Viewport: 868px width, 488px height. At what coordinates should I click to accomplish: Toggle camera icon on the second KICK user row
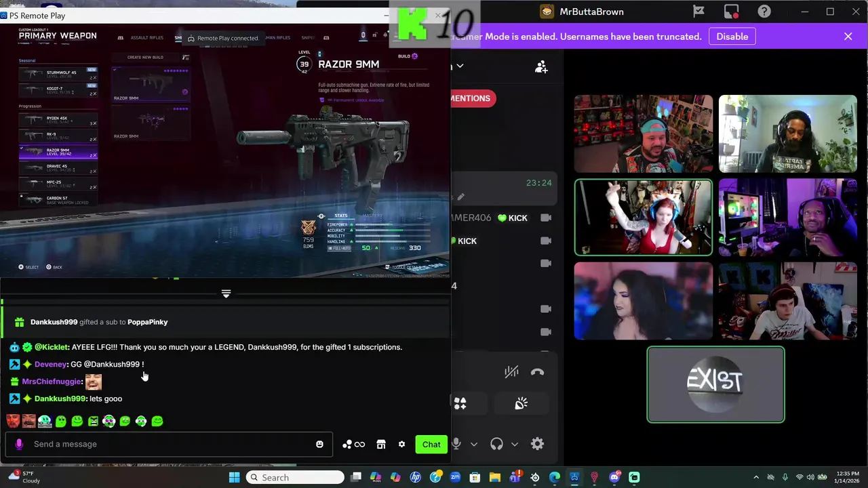(546, 241)
